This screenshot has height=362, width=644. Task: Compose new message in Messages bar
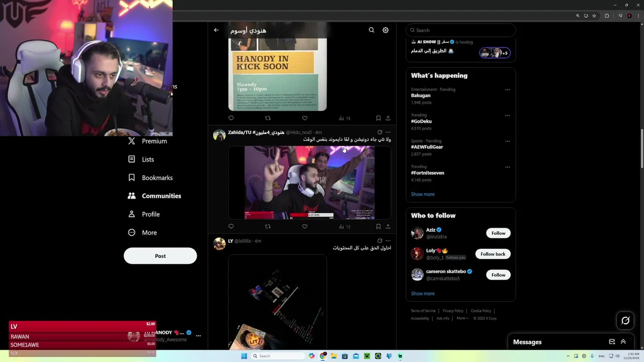612,342
